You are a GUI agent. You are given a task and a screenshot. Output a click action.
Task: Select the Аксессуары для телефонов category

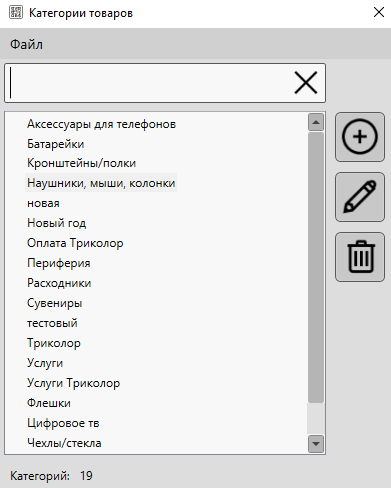[x=101, y=124]
